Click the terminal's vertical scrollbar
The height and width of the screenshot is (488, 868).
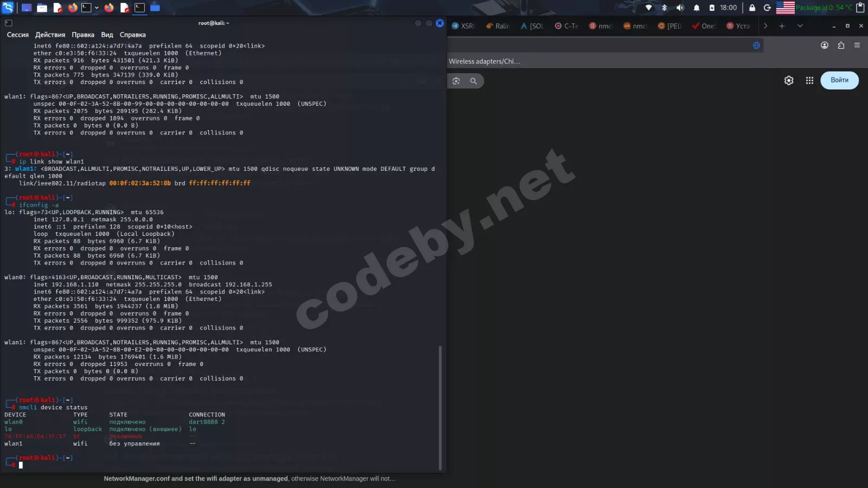440,407
